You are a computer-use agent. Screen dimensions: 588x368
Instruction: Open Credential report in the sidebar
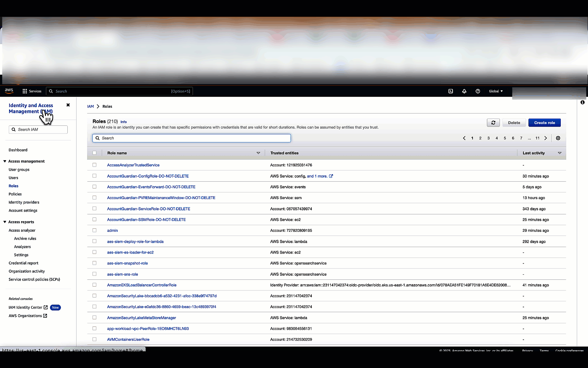tap(23, 263)
